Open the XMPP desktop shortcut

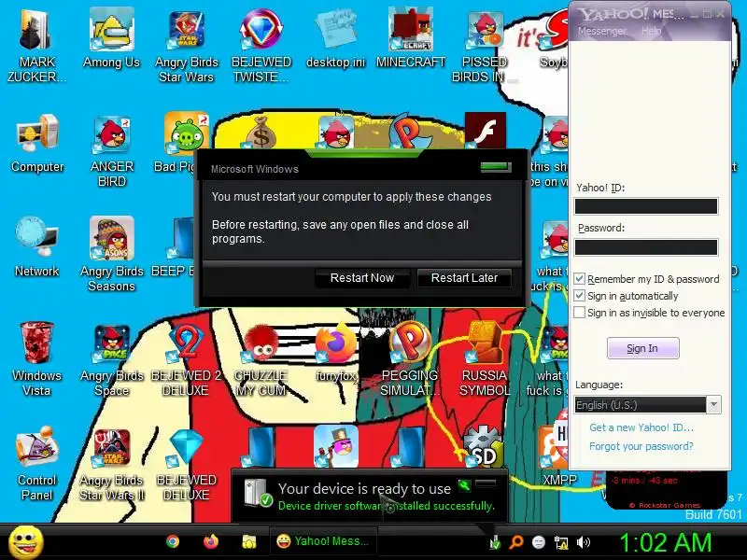555,449
